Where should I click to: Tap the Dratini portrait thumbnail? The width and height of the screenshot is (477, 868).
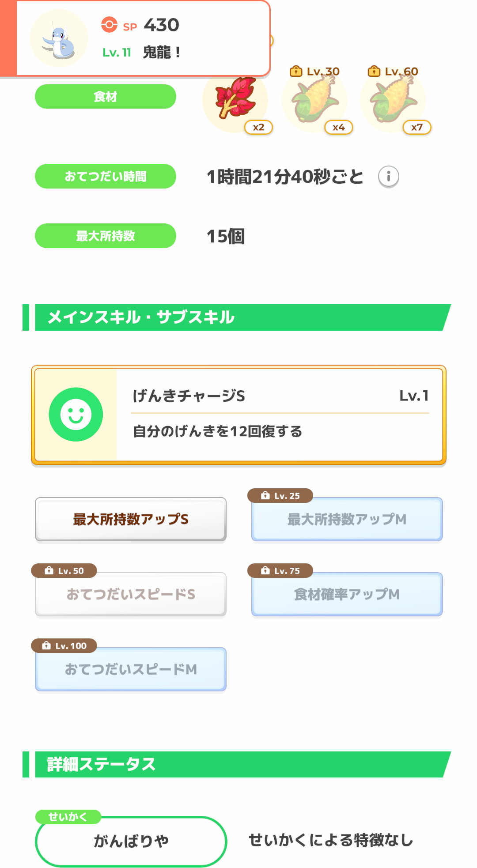(59, 38)
